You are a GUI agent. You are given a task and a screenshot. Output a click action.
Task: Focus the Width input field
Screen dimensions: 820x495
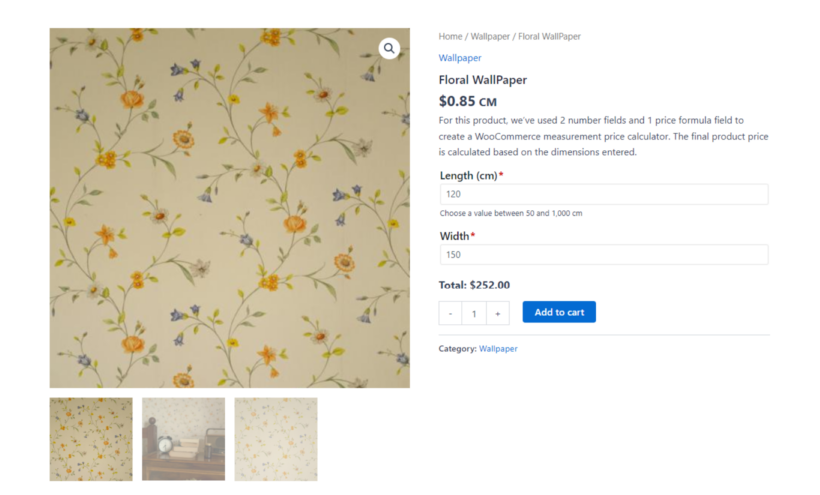pos(603,255)
